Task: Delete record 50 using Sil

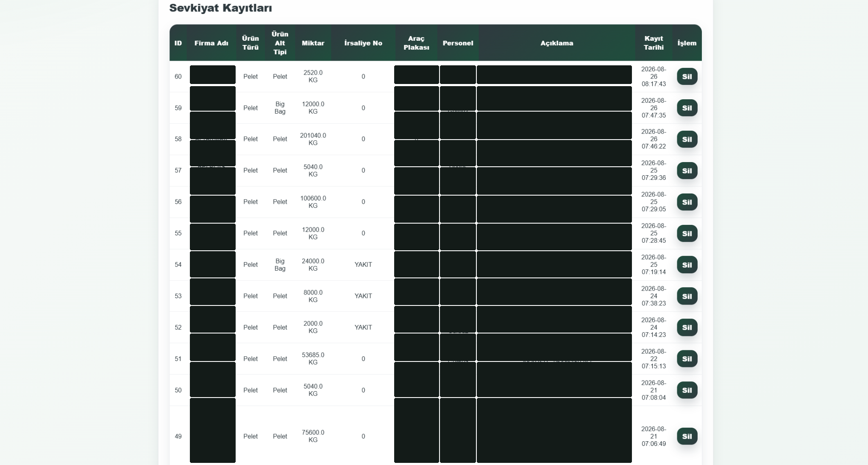Action: point(687,390)
